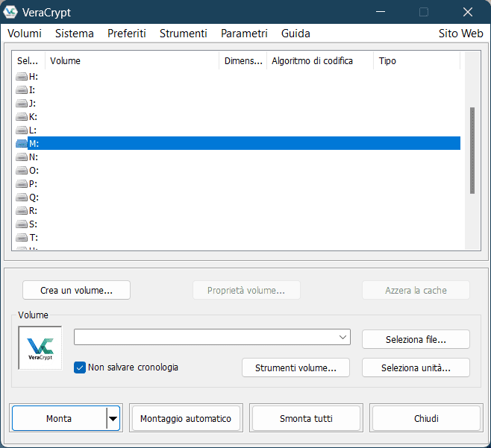Open the Sistema menu

tap(74, 34)
